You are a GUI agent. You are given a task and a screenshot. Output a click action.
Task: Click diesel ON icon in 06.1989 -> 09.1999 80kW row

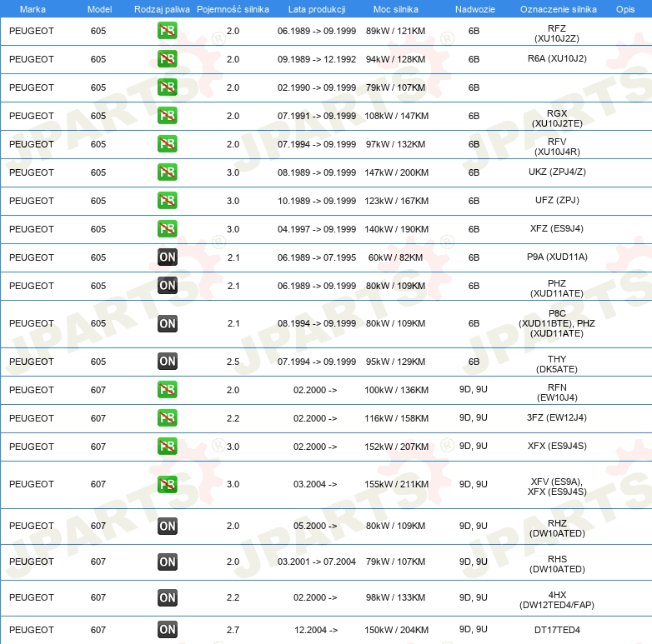pos(168,286)
